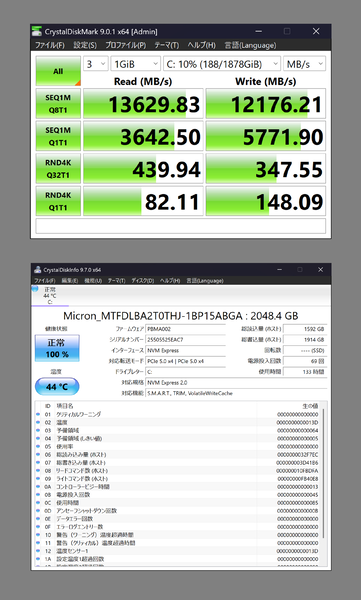Click the 生の値 column header
Screen dimensions: 361x600
point(310,406)
